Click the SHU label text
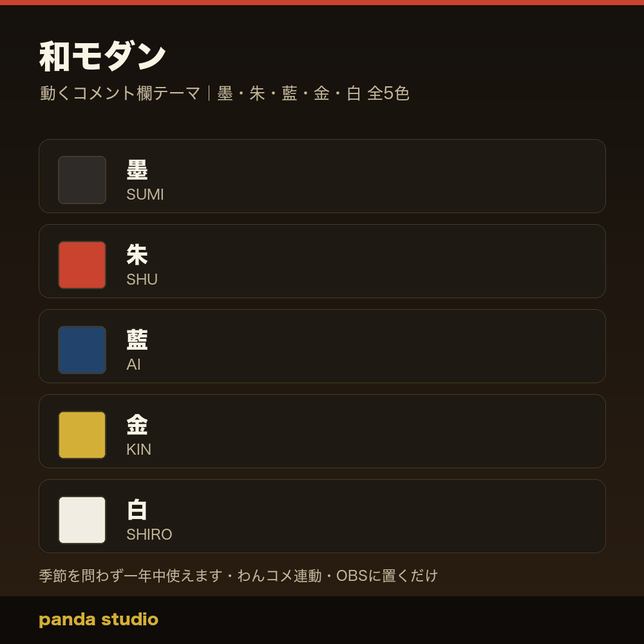This screenshot has width=644, height=644. pos(142,279)
